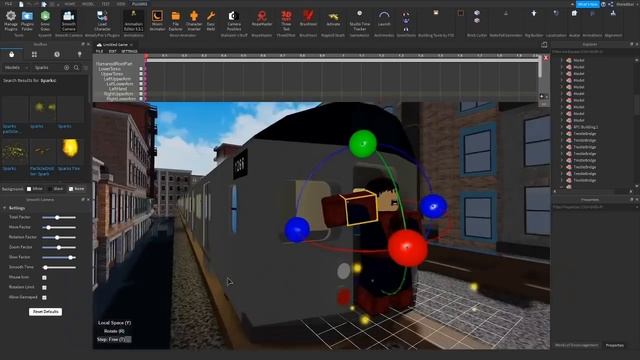Click the Explorer filter input field
Screen dimensions: 640x360
click(593, 52)
